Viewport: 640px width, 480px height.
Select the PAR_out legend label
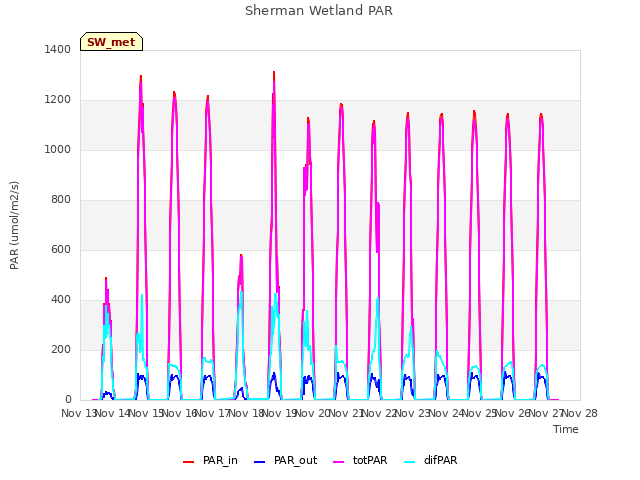point(296,460)
